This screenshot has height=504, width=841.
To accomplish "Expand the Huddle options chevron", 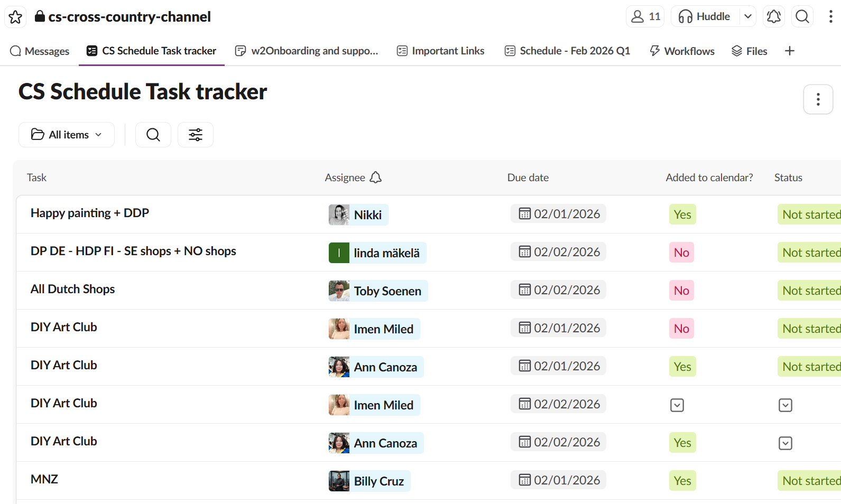I will (747, 17).
